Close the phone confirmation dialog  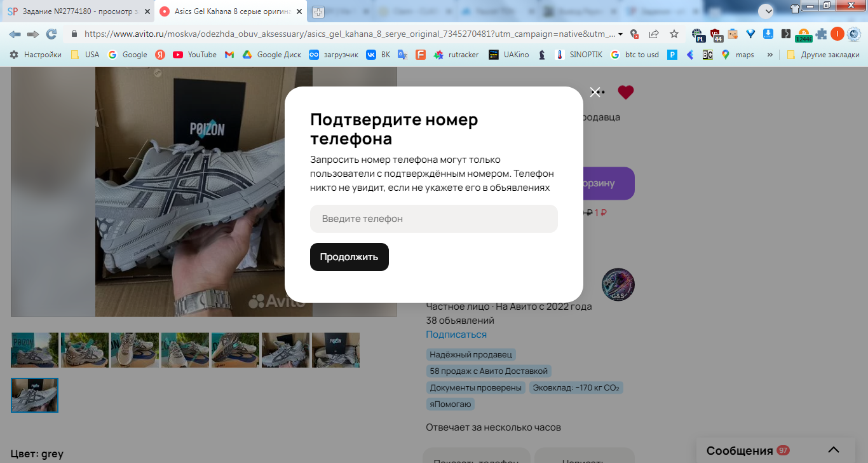pos(595,92)
